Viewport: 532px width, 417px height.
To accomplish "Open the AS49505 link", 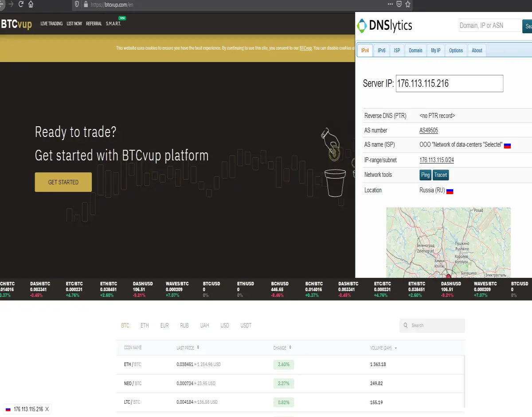I will pyautogui.click(x=429, y=130).
